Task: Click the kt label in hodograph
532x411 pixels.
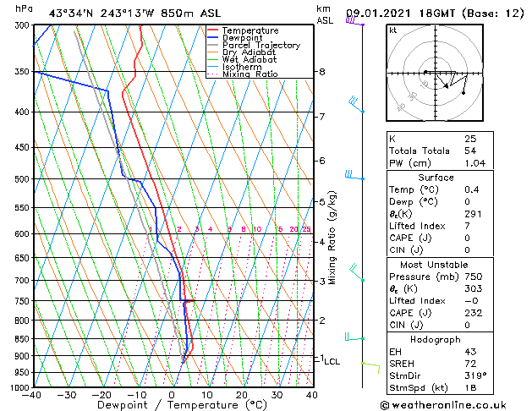Action: point(392,30)
